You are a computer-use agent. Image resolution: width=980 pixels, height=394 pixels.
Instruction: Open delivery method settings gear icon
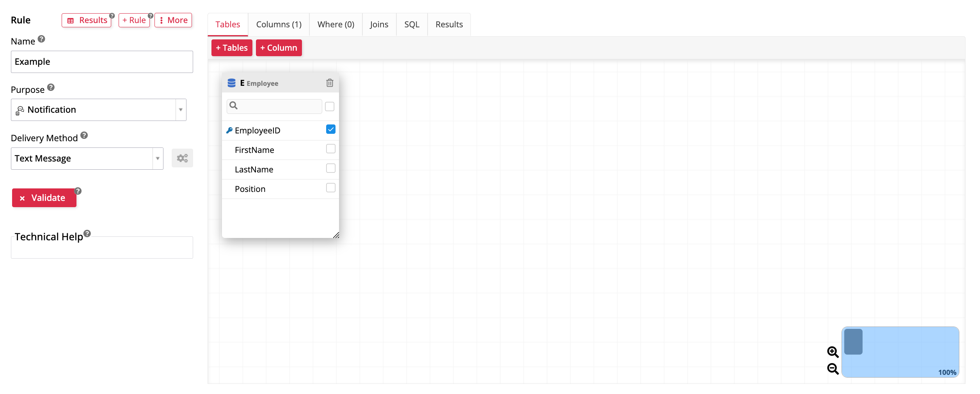(x=182, y=158)
